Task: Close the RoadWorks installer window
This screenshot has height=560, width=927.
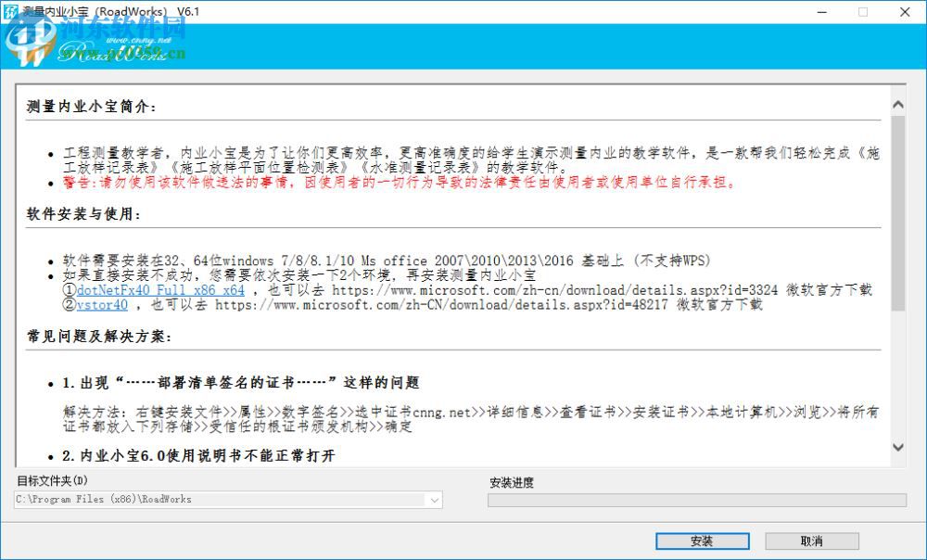Action: pyautogui.click(x=905, y=12)
